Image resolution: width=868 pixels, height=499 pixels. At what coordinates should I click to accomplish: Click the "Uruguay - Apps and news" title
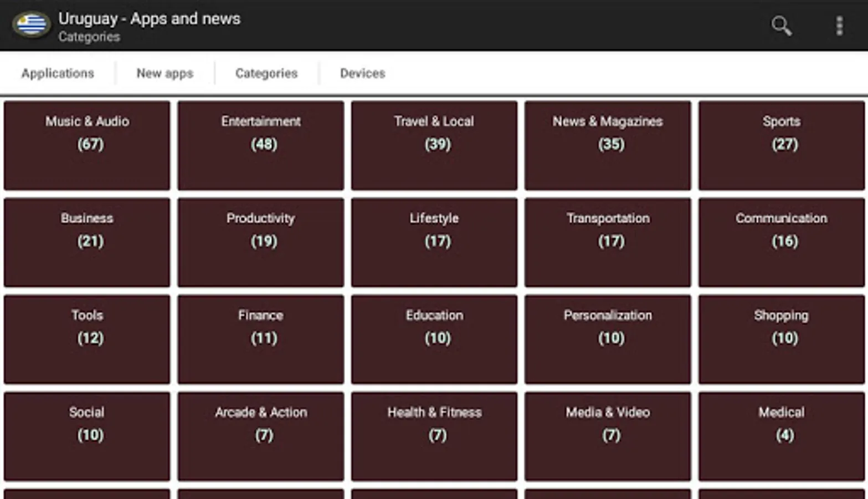pos(150,19)
